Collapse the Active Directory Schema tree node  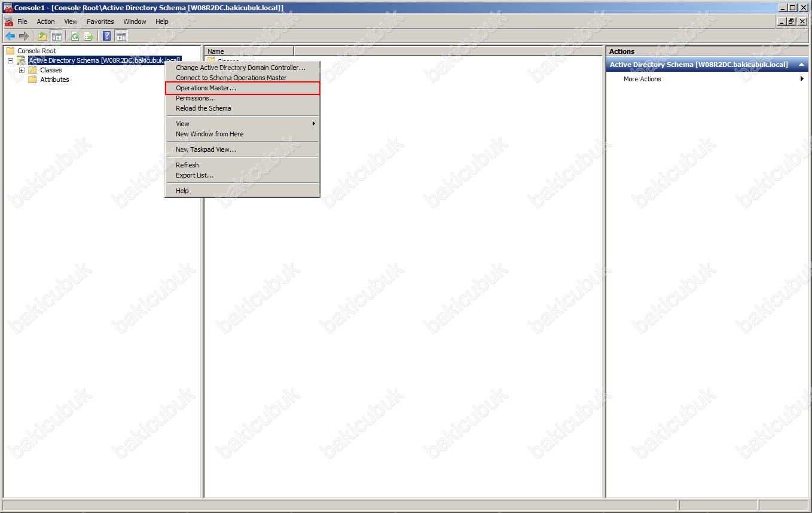(10, 60)
